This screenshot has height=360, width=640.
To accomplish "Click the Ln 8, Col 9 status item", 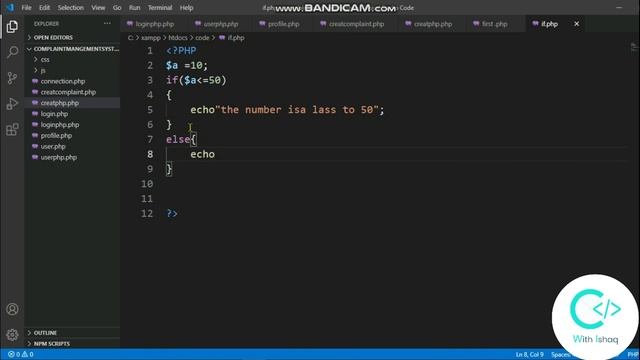I will coord(529,354).
